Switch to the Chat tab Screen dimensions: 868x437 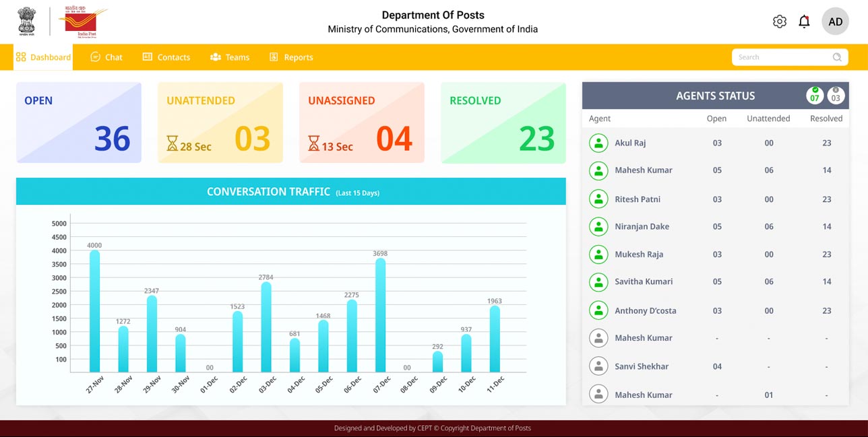(106, 57)
